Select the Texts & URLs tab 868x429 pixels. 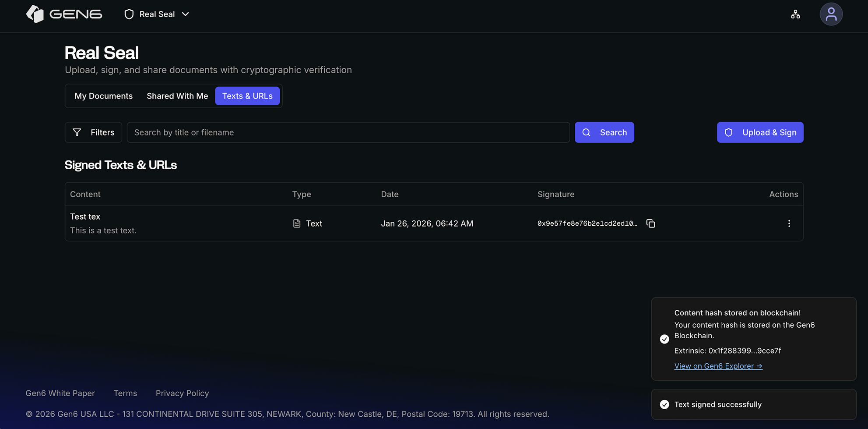[247, 96]
